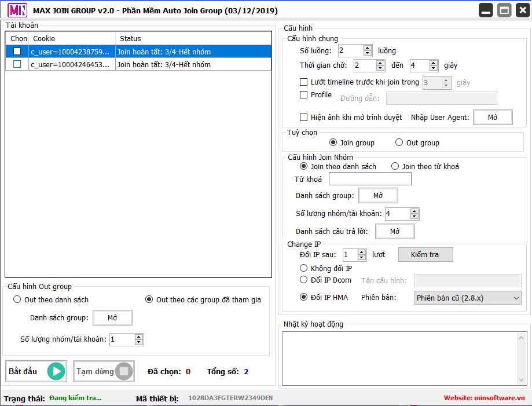The image size is (532, 406).
Task: Tick checkbox for first cookie account row
Action: [17, 52]
